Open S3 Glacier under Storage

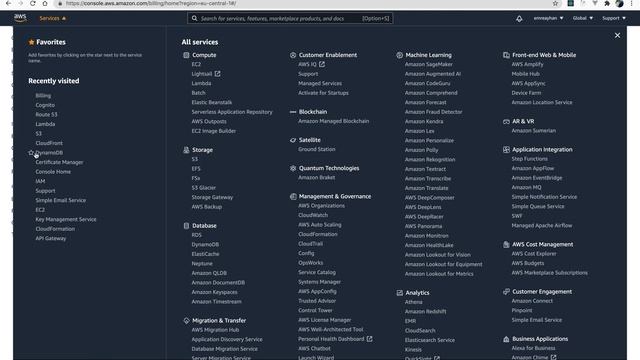[x=204, y=188]
